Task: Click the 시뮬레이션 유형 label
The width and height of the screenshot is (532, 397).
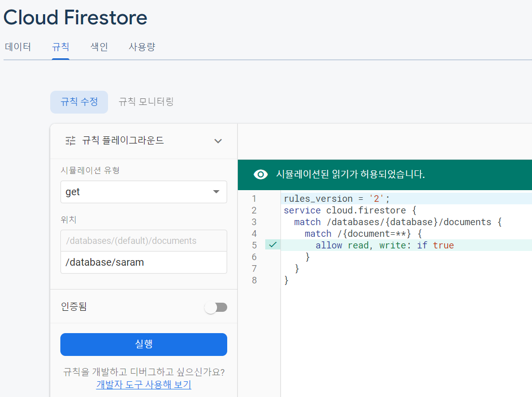Action: [90, 170]
